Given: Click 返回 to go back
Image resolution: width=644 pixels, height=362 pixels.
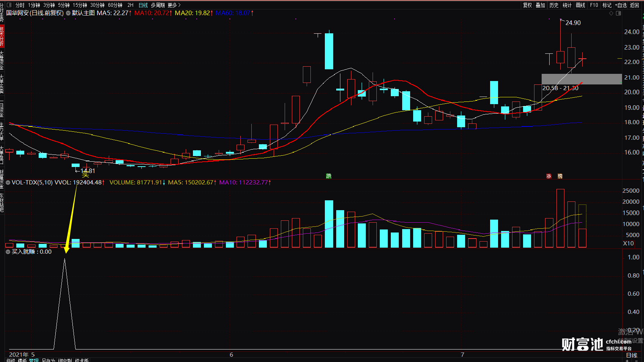Looking at the screenshot, I should point(635,5).
